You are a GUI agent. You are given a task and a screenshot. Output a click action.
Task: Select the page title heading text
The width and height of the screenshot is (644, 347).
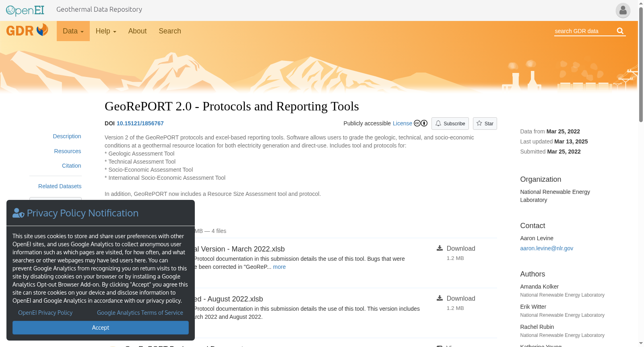pyautogui.click(x=232, y=106)
